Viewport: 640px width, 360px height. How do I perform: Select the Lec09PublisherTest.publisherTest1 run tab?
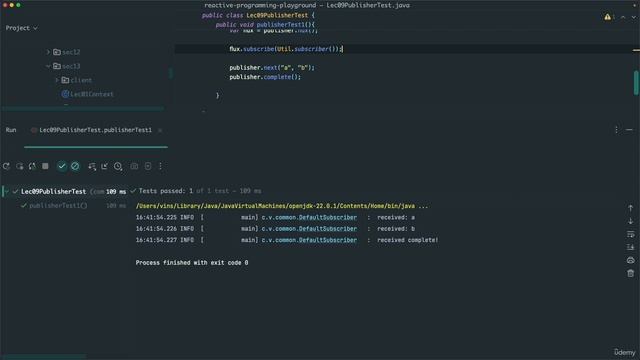click(95, 130)
